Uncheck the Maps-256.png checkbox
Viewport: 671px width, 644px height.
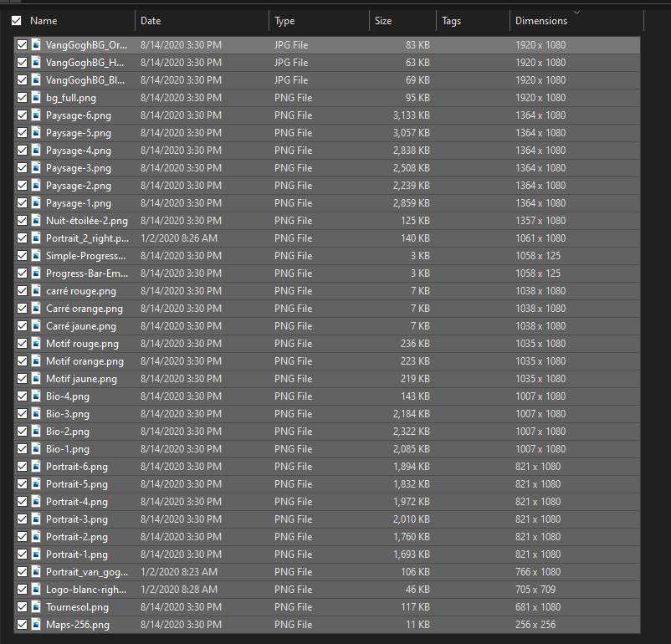point(23,624)
